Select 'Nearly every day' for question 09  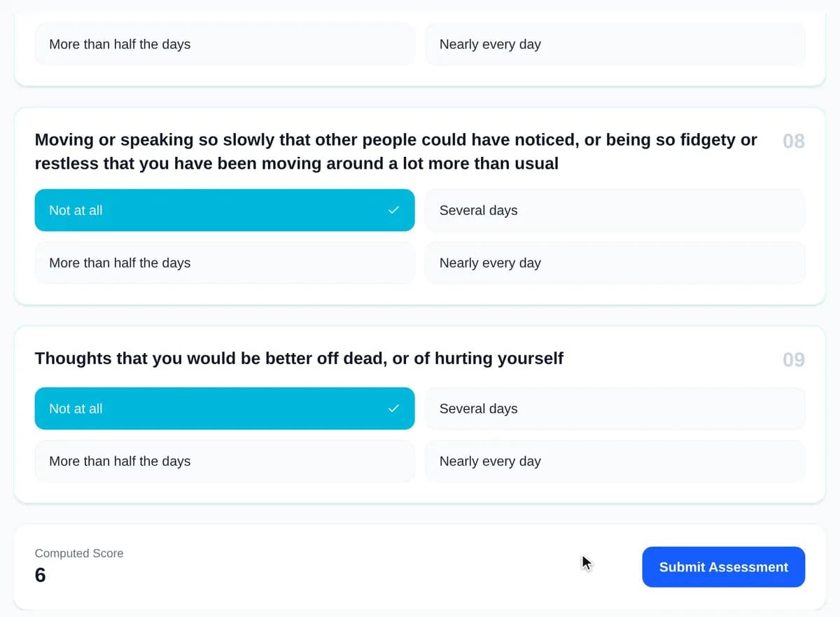[x=615, y=461]
